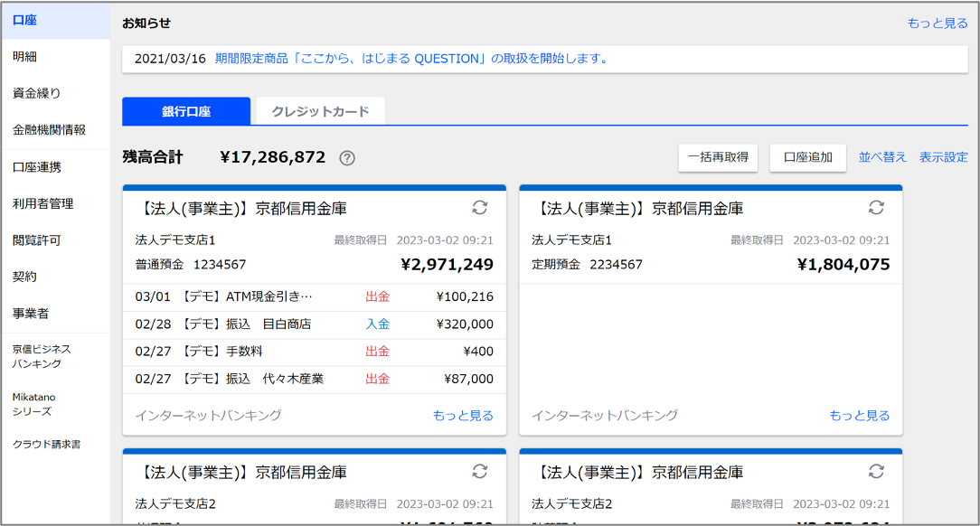Screen dimensions: 980x526
Task: Click the ¥320,000 deposit amount
Action: point(465,324)
